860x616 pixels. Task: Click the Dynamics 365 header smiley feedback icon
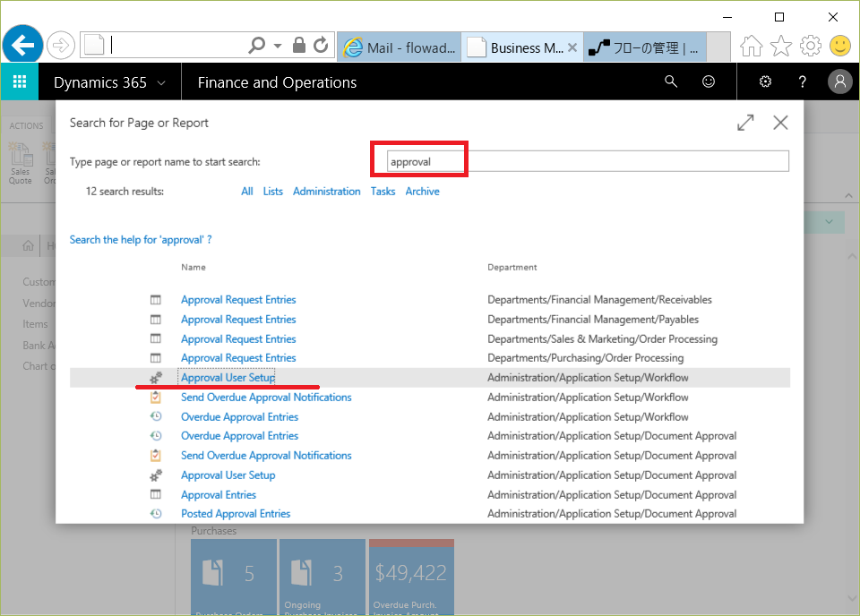(709, 81)
